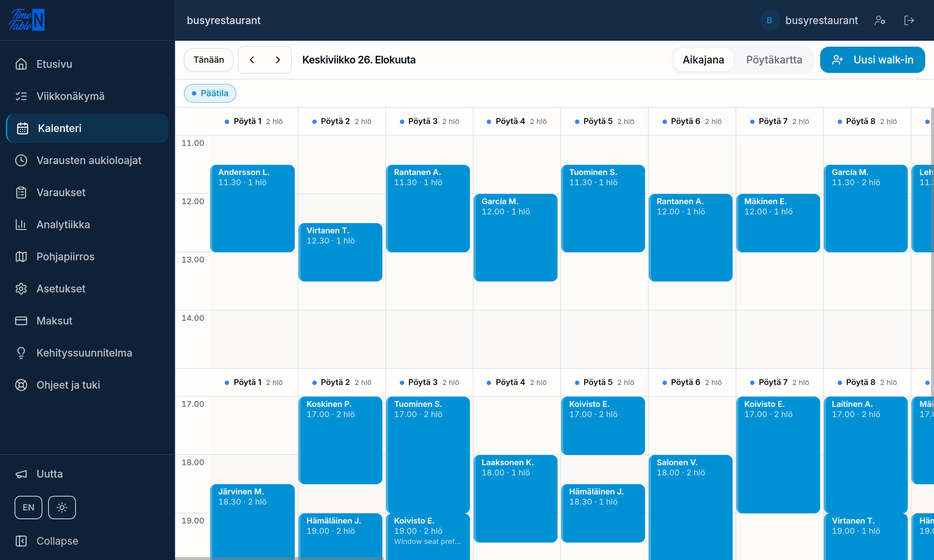
Task: Click the busyrestaurant B avatar
Action: [769, 20]
